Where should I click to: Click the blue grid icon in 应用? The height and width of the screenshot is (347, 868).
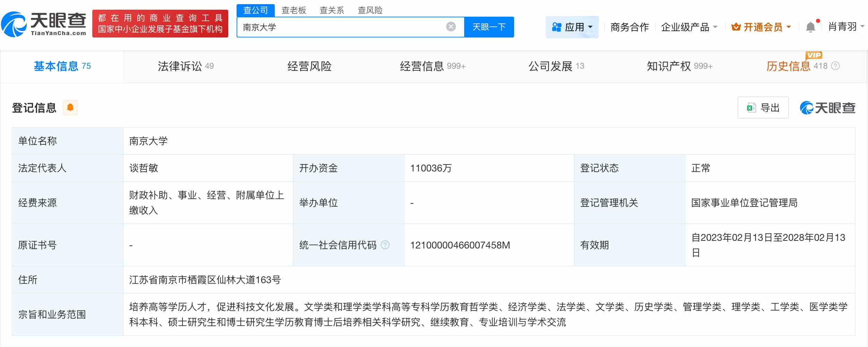coord(556,27)
